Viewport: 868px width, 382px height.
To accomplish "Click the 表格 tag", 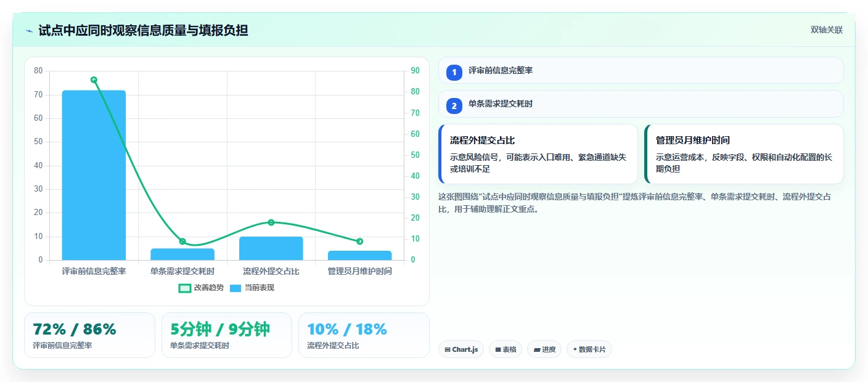I will (x=506, y=349).
